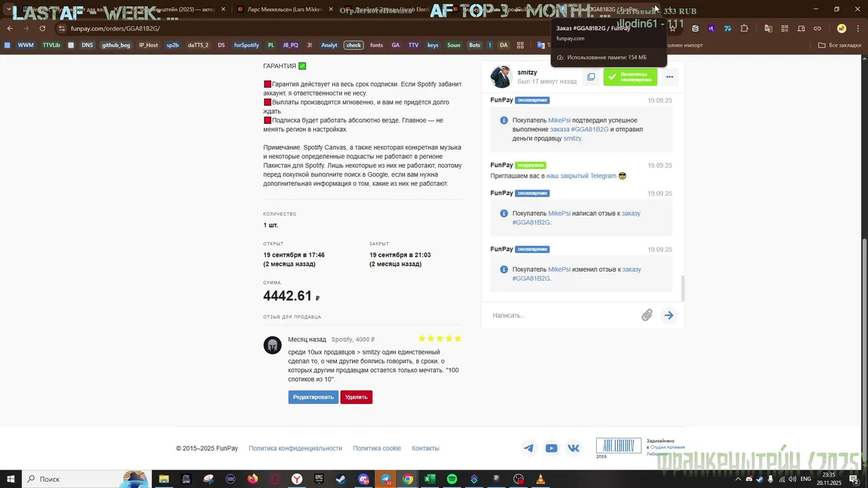Click the Редактировать review button
Viewport: 868px width, 488px height.
tap(313, 397)
